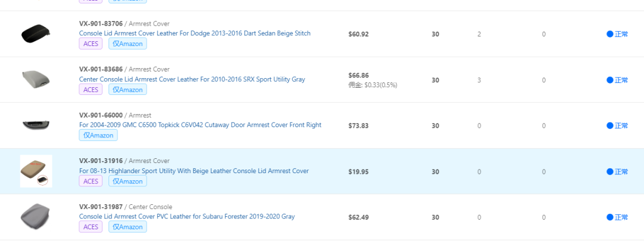Viewport: 644px width, 246px height.
Task: Click the gray SRX armrest cover thumbnail
Action: (36, 79)
